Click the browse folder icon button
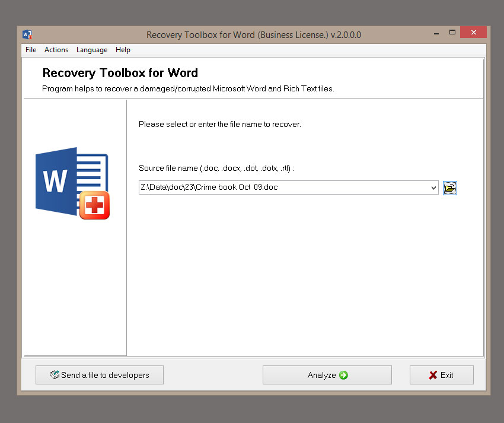The width and height of the screenshot is (504, 423). (x=449, y=188)
